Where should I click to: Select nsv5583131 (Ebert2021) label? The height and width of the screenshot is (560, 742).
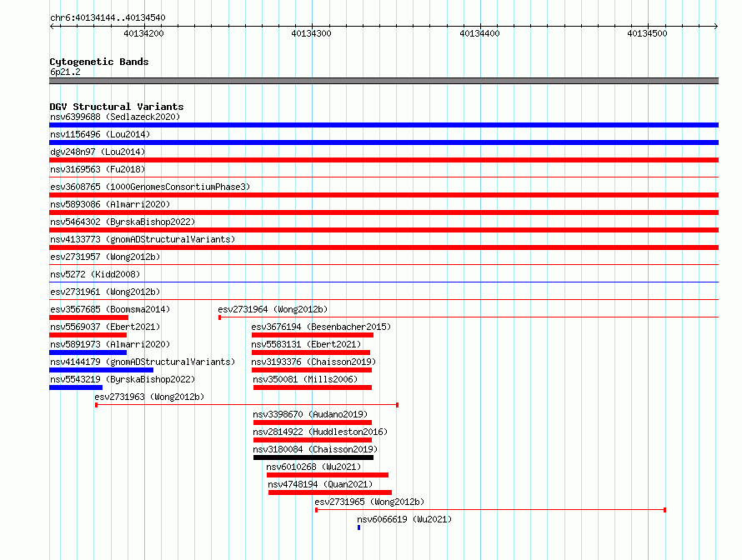point(306,344)
